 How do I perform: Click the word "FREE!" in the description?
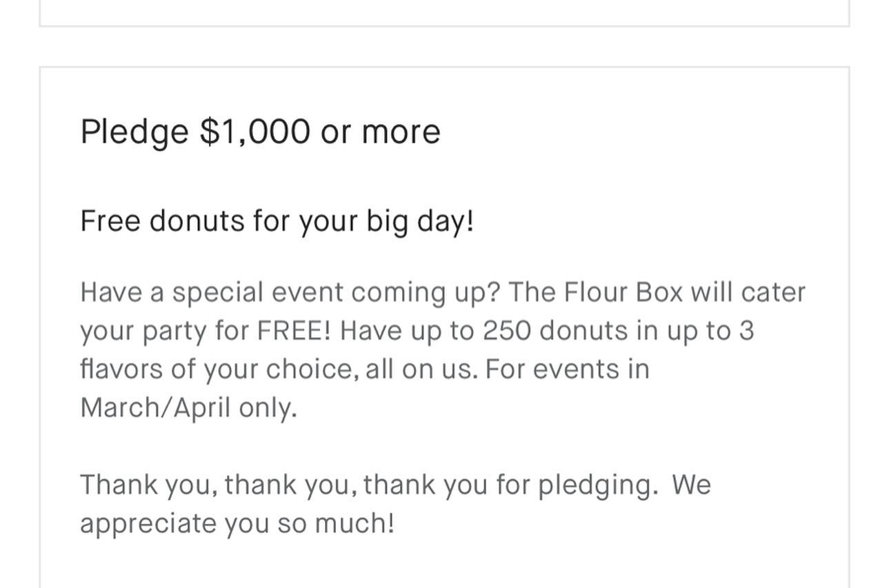pos(294,331)
